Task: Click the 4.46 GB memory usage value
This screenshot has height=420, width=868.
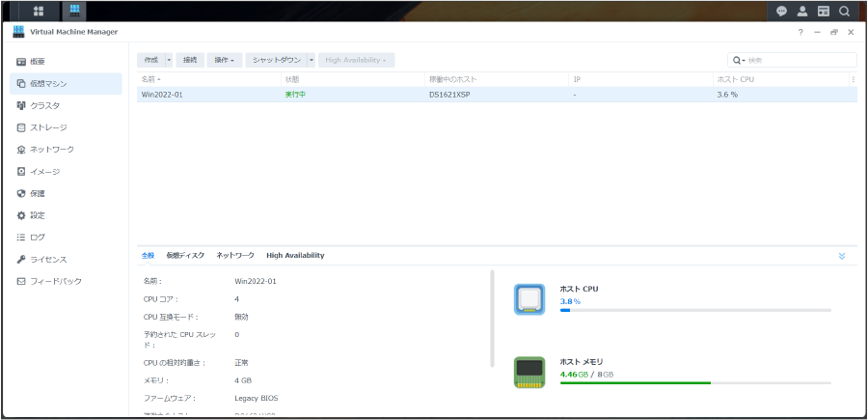Action: 574,375
